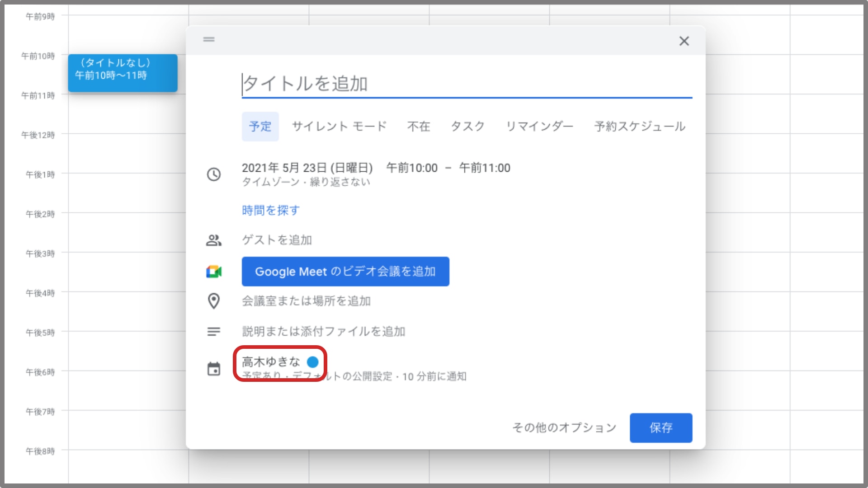Save the event with 保存
Image resolution: width=868 pixels, height=488 pixels.
coord(661,428)
